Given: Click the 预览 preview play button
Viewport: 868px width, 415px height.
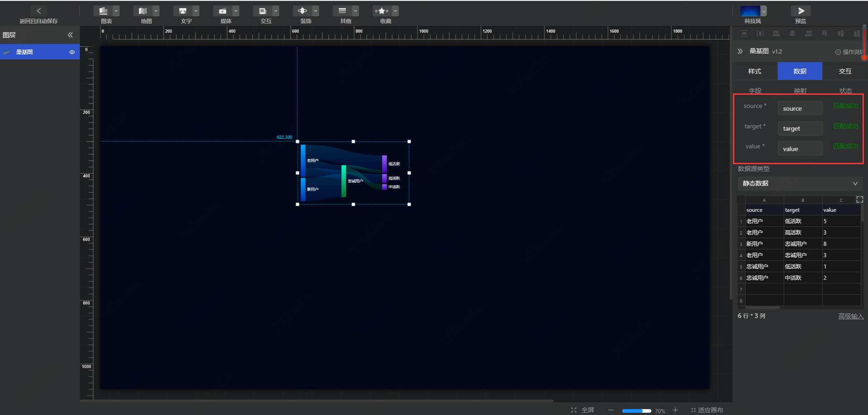Looking at the screenshot, I should click(x=801, y=11).
